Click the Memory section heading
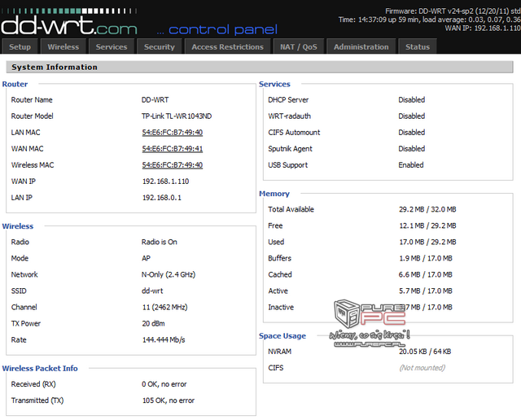The width and height of the screenshot is (521, 420). [x=274, y=194]
